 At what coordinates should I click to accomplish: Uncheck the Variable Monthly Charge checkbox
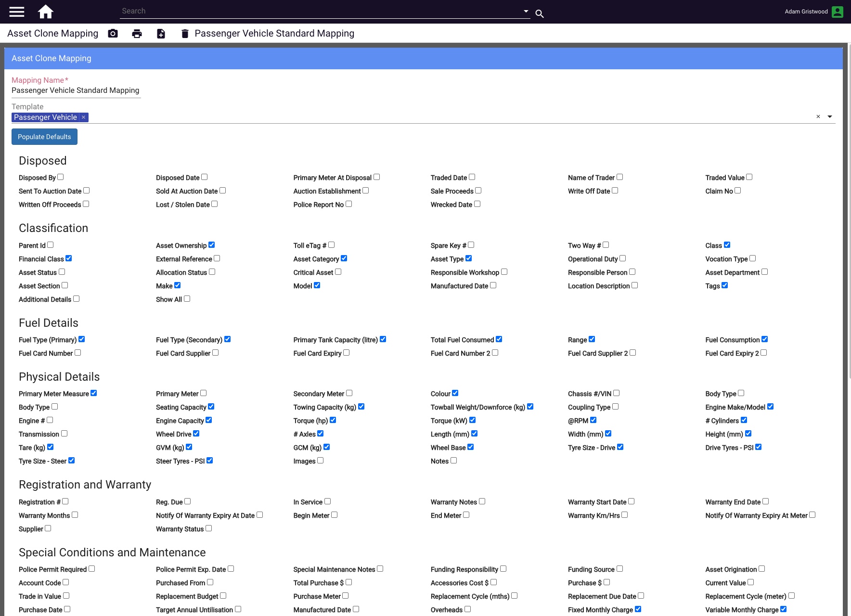tap(784, 609)
